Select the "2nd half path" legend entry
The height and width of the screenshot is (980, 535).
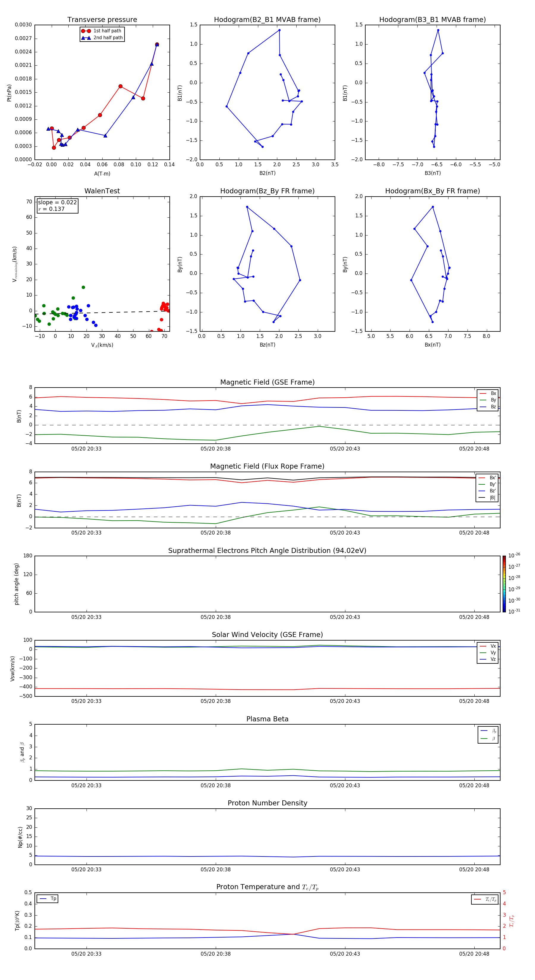(x=102, y=38)
